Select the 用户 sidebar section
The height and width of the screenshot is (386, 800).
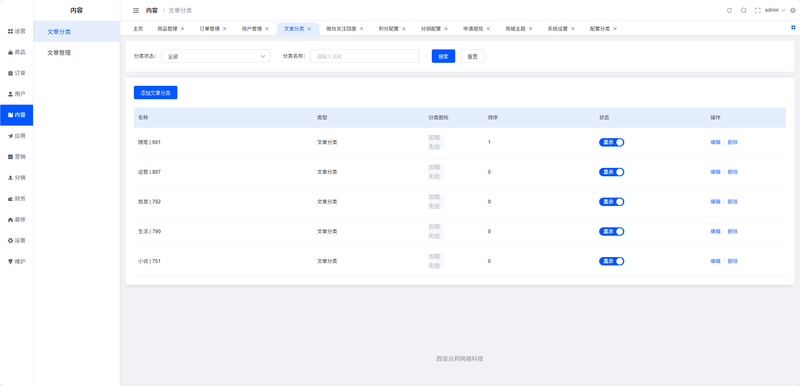[16, 94]
